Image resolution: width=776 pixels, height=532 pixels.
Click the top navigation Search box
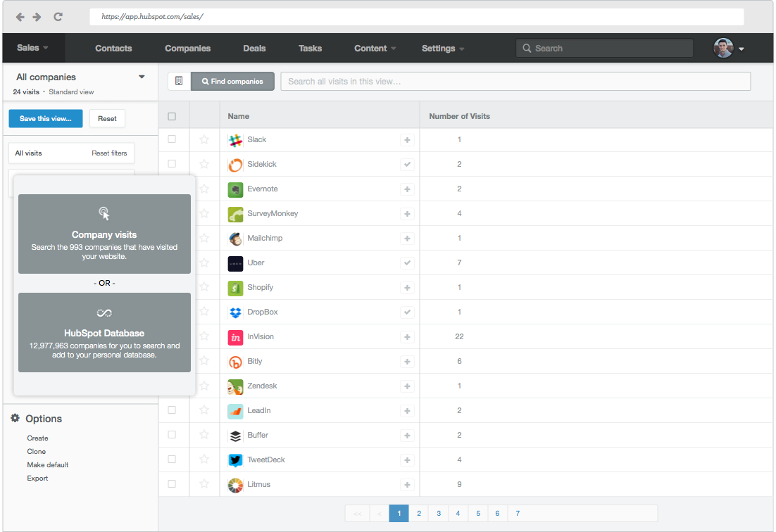pos(604,48)
